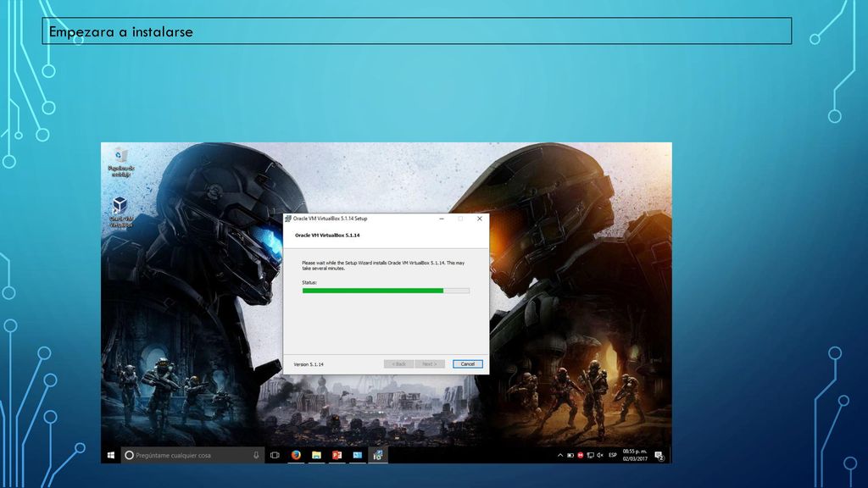
Task: Minimize the VirtualBox Setup window
Action: click(x=442, y=219)
